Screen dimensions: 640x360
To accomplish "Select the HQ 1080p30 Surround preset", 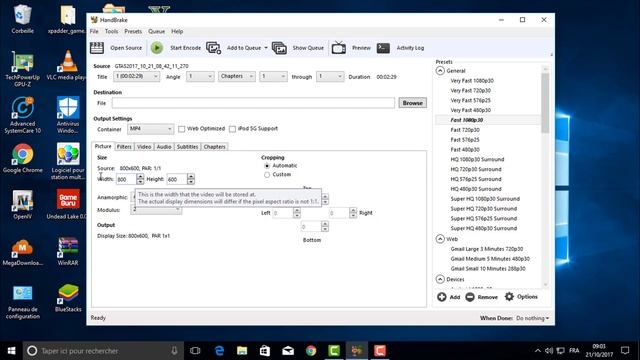I will pyautogui.click(x=477, y=160).
